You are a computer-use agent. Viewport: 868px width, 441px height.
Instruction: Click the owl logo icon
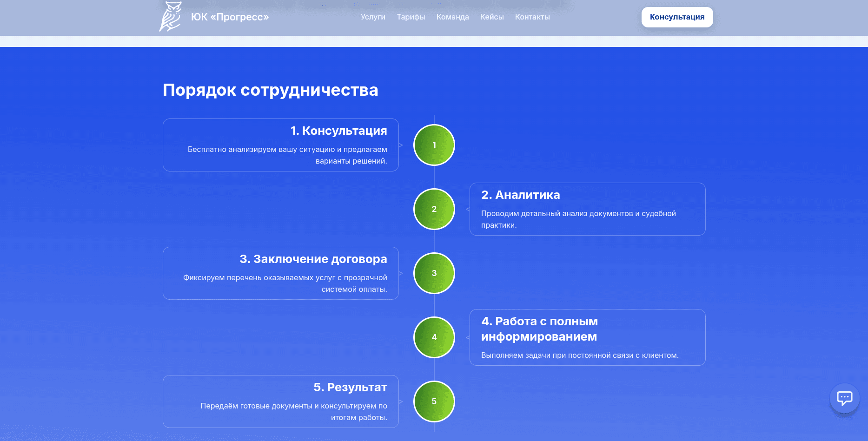(171, 16)
